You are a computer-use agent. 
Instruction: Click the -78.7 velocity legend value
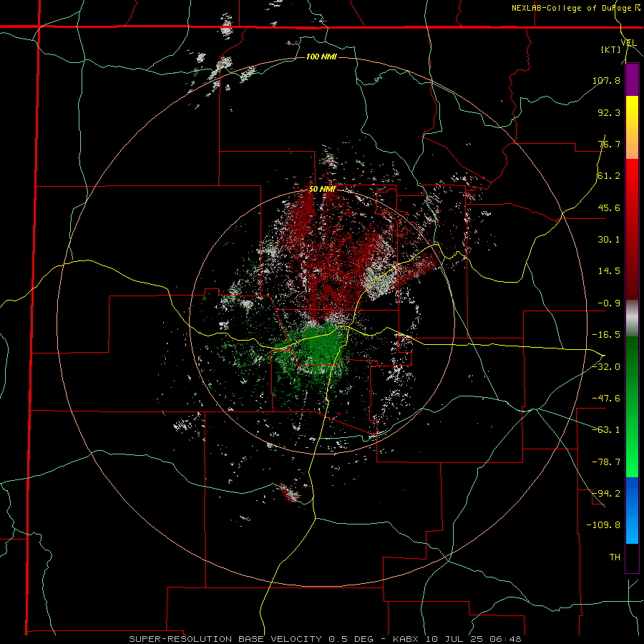click(606, 462)
